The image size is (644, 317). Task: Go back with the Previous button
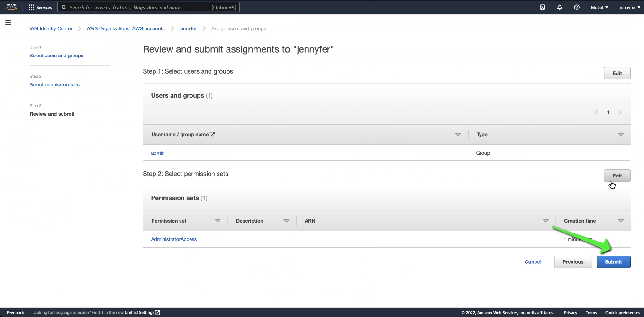pyautogui.click(x=573, y=262)
